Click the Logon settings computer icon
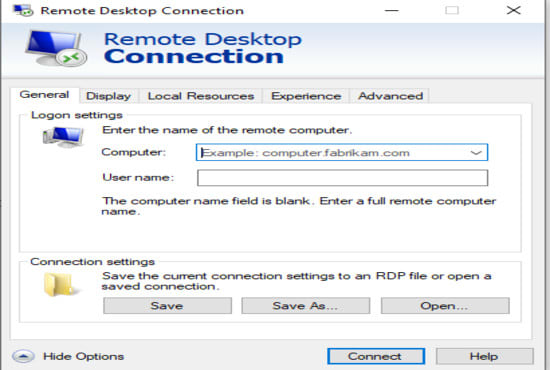550x370 pixels. point(63,137)
